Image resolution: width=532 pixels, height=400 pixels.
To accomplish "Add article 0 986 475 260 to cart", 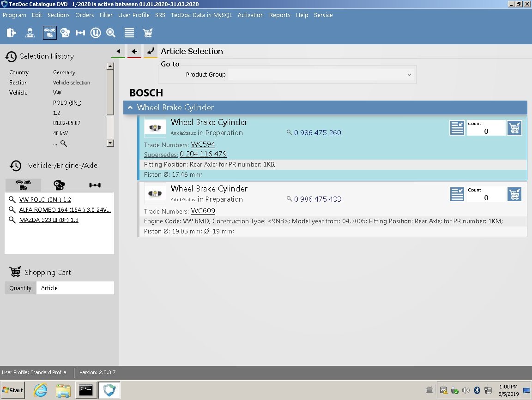I will coord(514,128).
